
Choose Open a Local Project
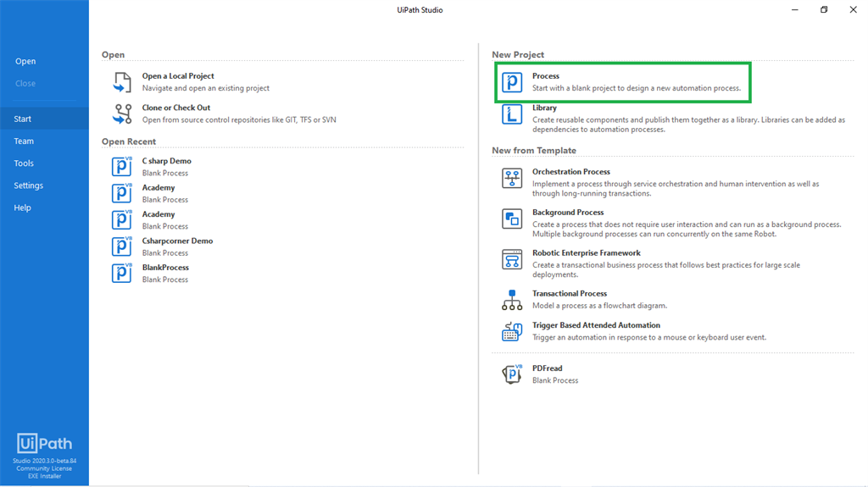point(191,82)
